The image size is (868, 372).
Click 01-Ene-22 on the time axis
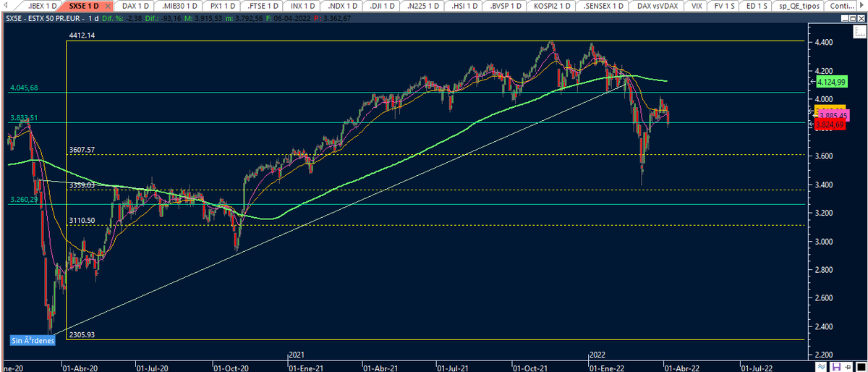click(x=605, y=367)
